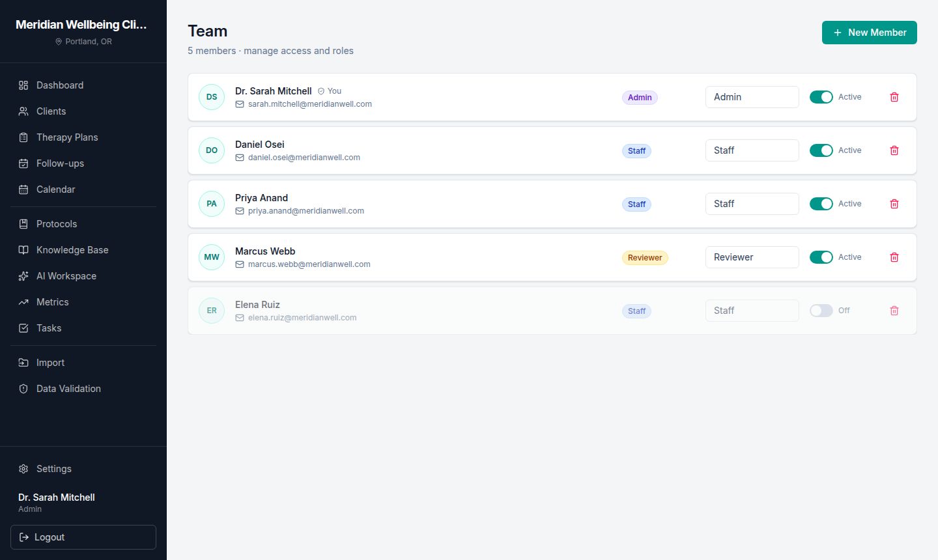Remove Priya Anand via trash icon
Viewport: 938px width, 560px height.
[894, 204]
